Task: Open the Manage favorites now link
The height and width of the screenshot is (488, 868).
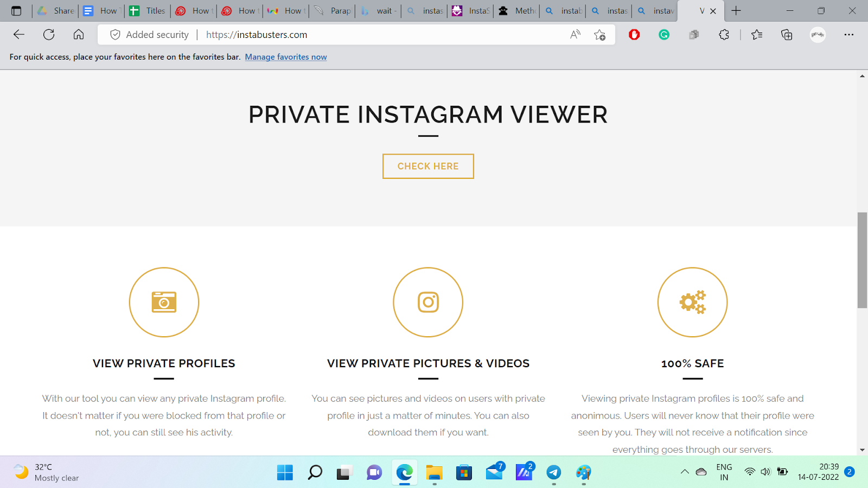Action: (x=286, y=57)
